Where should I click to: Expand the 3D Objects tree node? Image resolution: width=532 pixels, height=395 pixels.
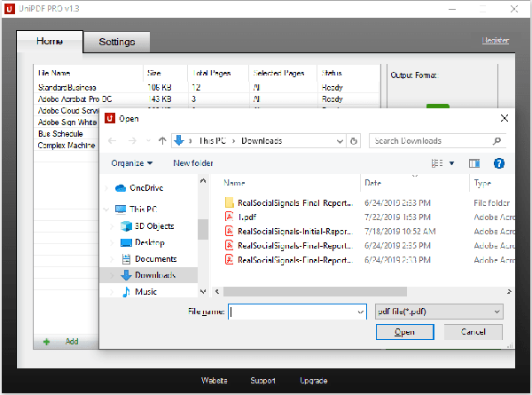tap(112, 226)
